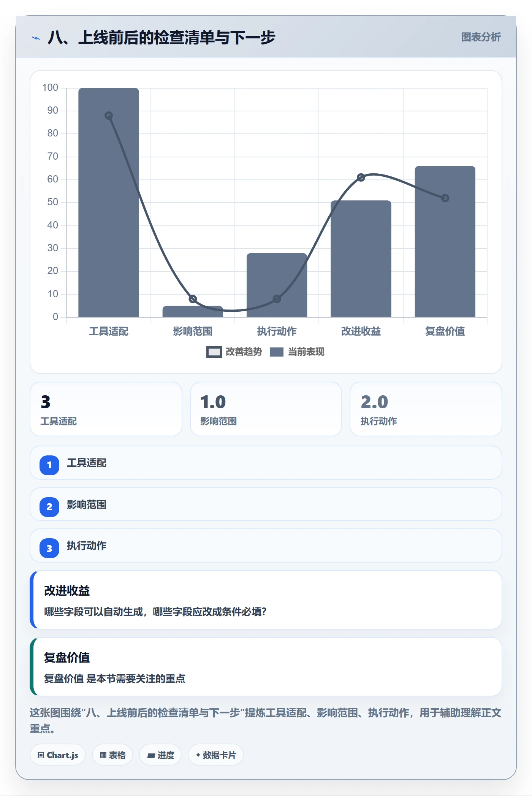The image size is (532, 796).
Task: Select the list row labeled 工具适配
Action: [266, 463]
